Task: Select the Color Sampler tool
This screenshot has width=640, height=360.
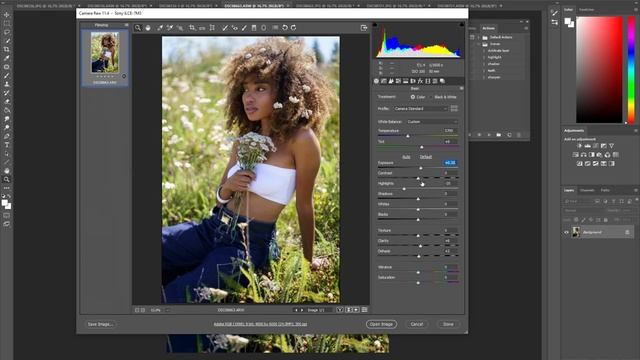Action: [x=170, y=28]
